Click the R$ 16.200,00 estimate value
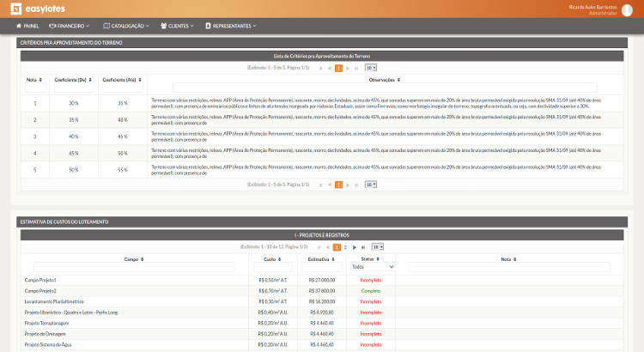The image size is (644, 352). [x=322, y=301]
